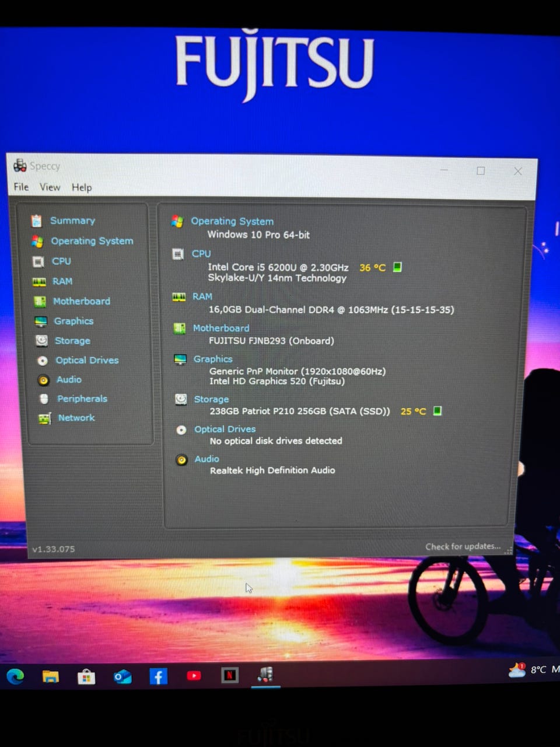Click the 'FUJITSU FJNB293 (Onboard)' text
This screenshot has height=747, width=560.
[x=271, y=341]
